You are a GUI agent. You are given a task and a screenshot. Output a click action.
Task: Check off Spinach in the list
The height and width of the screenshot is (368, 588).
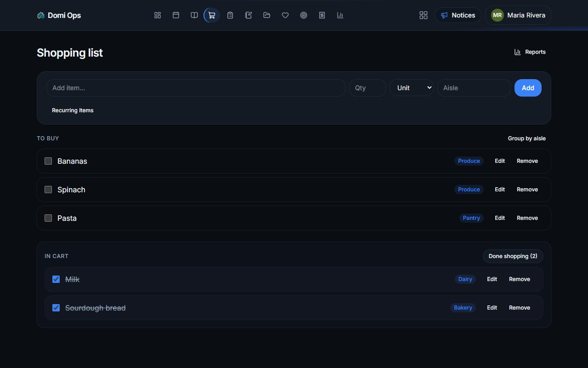pyautogui.click(x=48, y=190)
